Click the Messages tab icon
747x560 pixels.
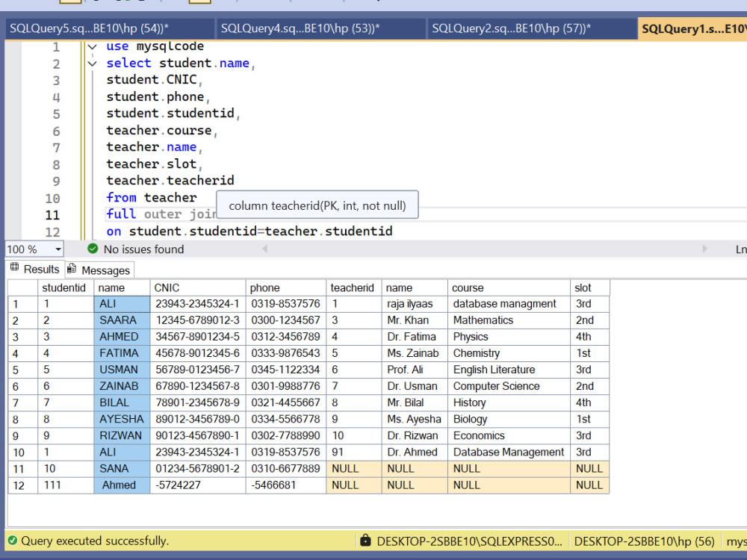click(72, 269)
